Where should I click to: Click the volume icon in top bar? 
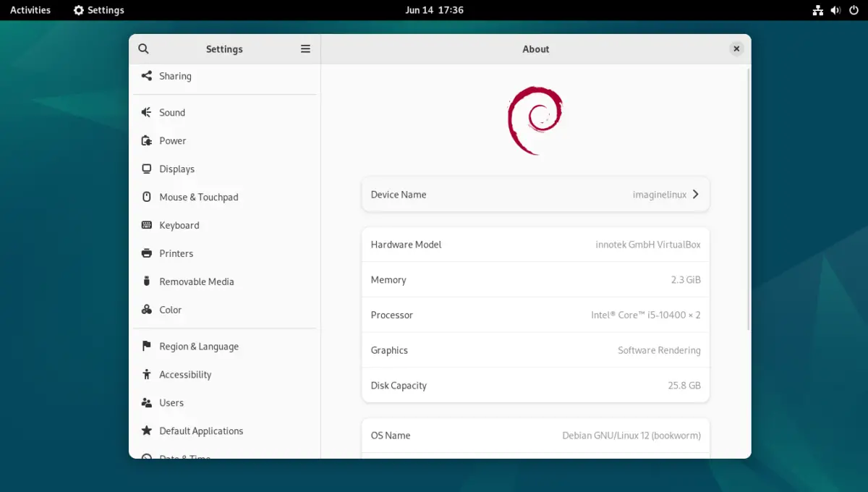click(835, 10)
